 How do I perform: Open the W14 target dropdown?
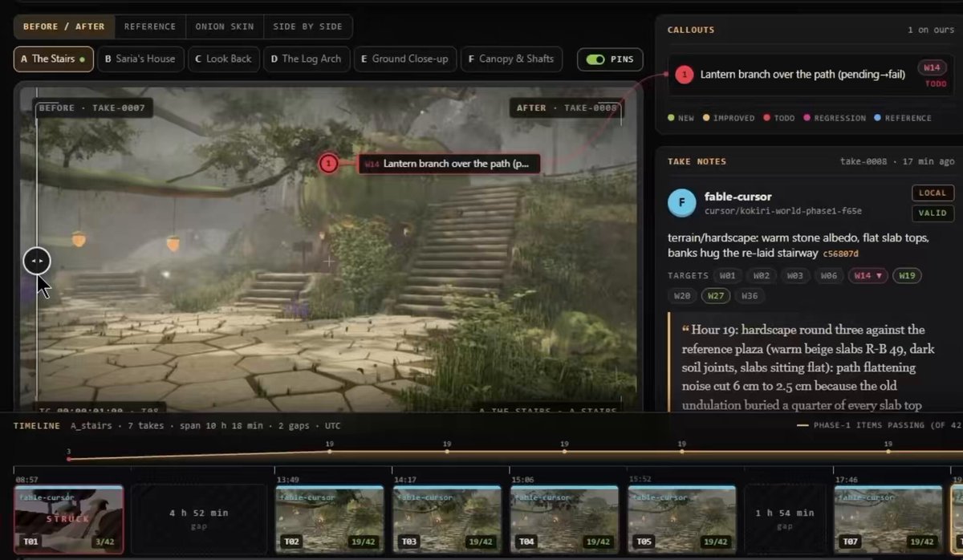click(867, 275)
